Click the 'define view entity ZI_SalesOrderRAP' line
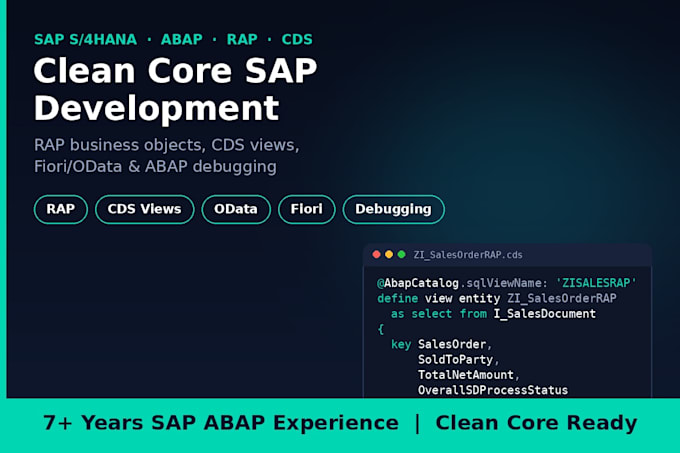Screen dimensions: 680x453 497,298
